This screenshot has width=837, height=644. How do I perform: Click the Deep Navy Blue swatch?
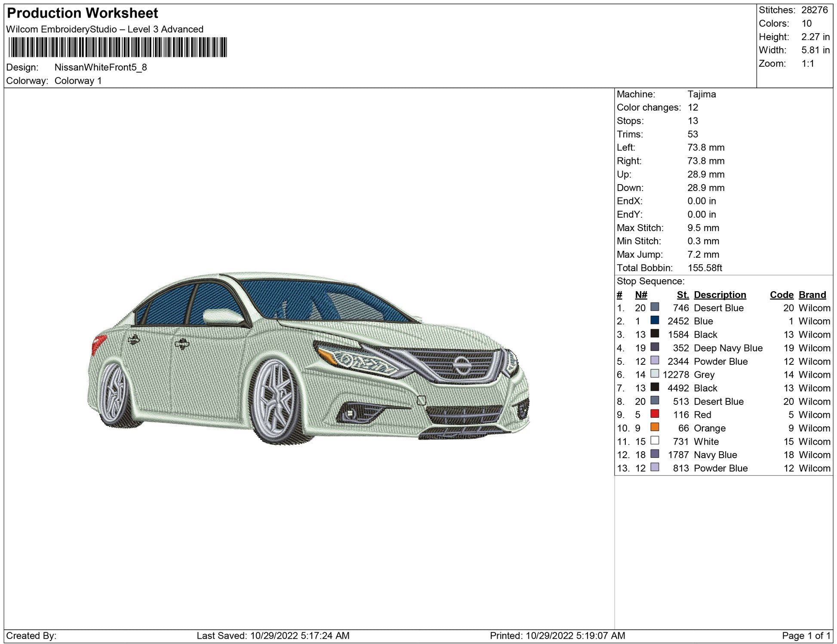coord(655,347)
